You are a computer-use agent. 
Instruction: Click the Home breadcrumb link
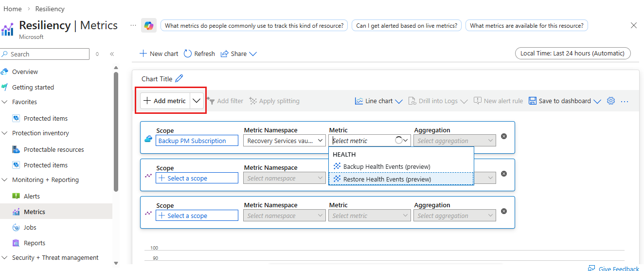tap(12, 9)
